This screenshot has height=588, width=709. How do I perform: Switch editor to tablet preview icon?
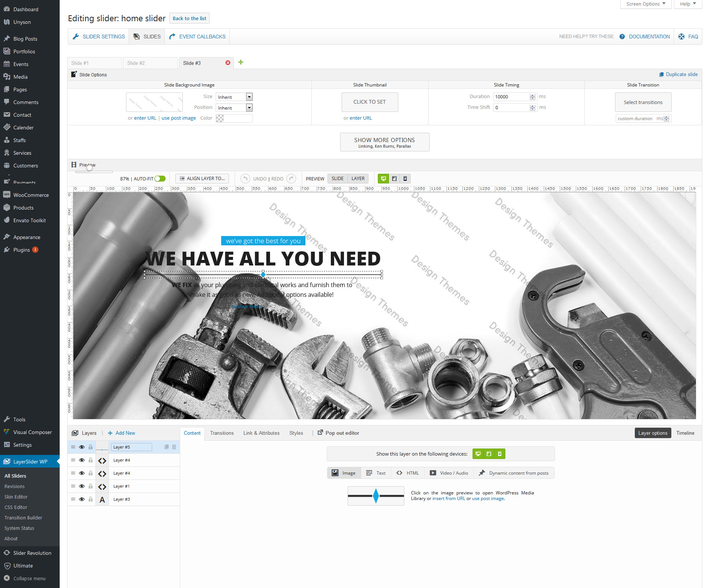pyautogui.click(x=394, y=179)
